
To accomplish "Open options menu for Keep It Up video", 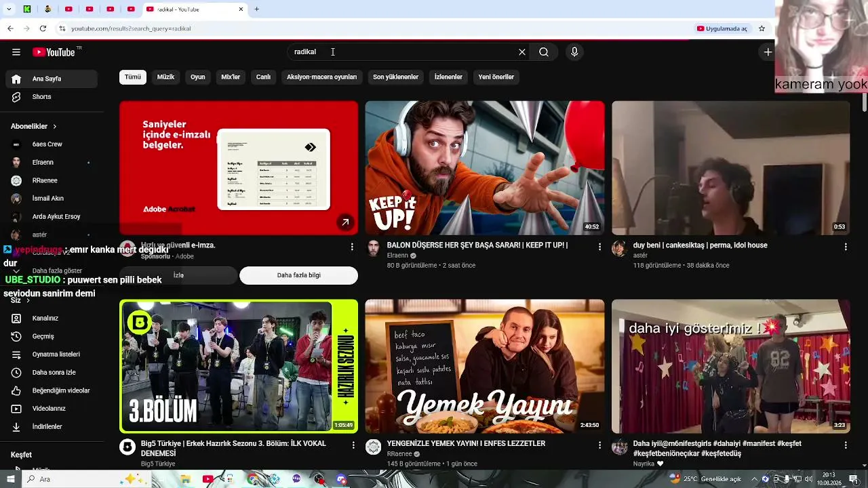I will [599, 247].
